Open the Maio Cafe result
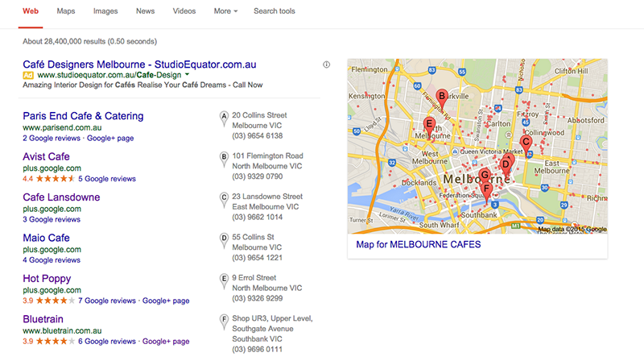The width and height of the screenshot is (644, 361). (x=46, y=238)
